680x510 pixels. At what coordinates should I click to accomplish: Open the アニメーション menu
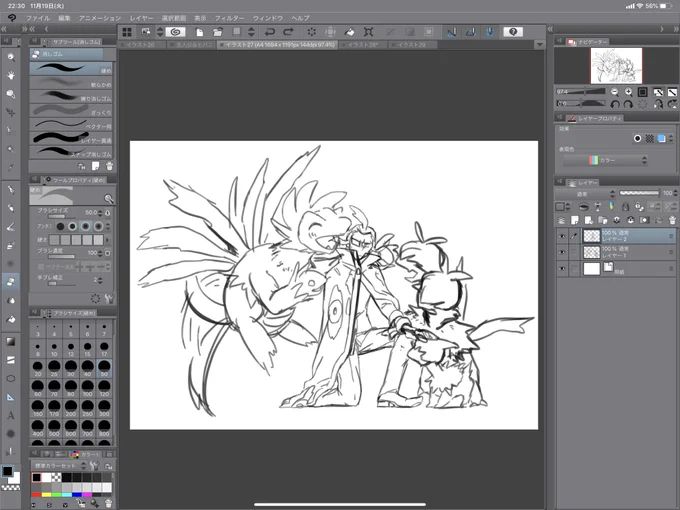click(x=100, y=18)
